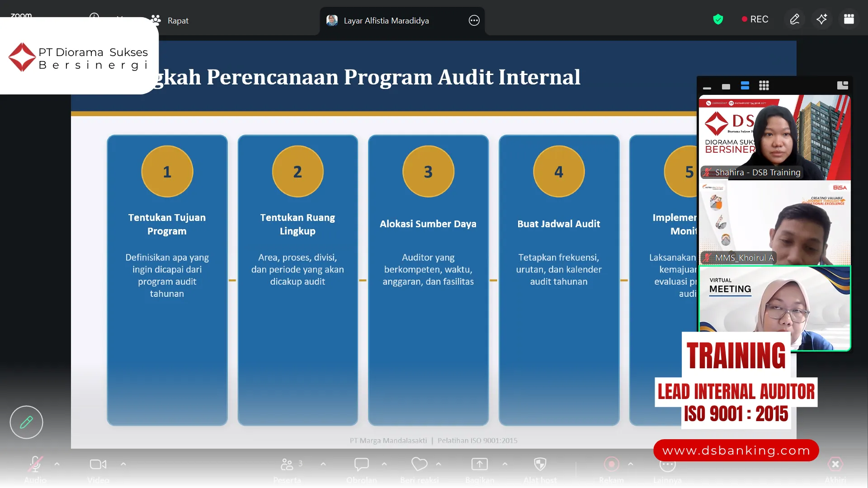Click slide title 'Perencanaan Program Audit Internal'
Screen dimensions: 868x488
pyautogui.click(x=393, y=77)
